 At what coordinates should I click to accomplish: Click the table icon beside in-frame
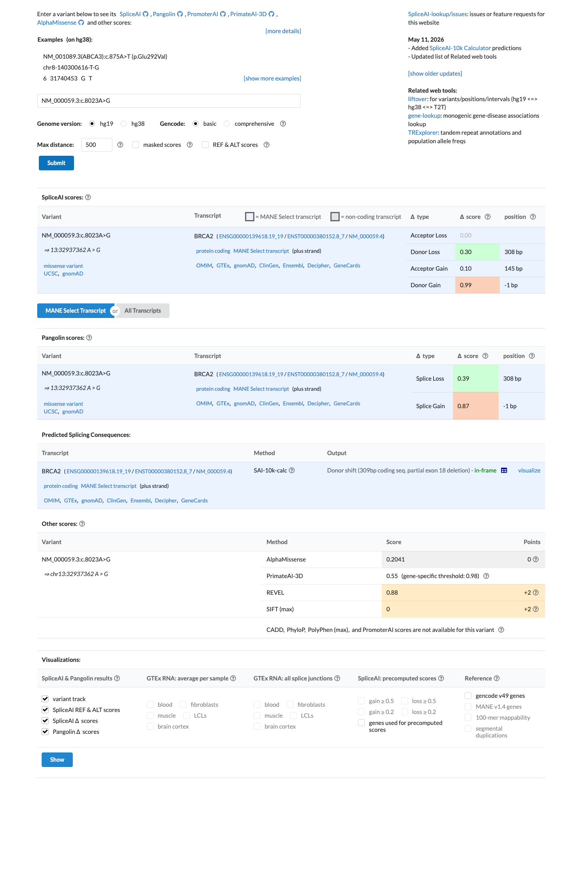(504, 470)
